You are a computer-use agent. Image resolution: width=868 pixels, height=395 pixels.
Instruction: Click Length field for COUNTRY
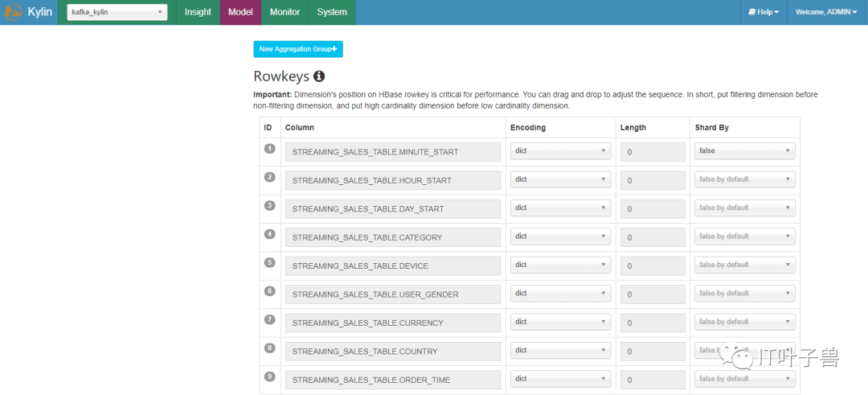point(653,352)
